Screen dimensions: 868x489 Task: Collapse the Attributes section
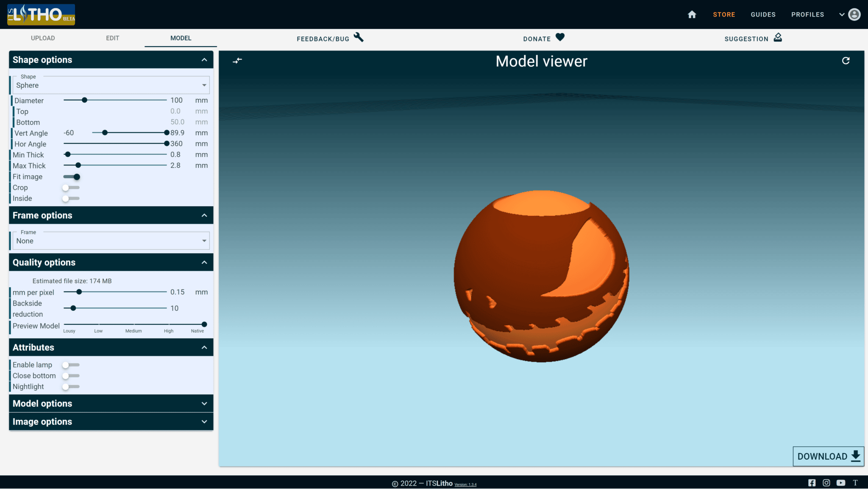[x=204, y=347]
